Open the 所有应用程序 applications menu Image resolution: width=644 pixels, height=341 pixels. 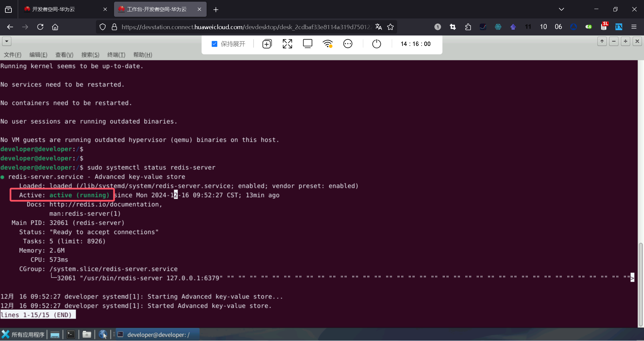click(23, 334)
